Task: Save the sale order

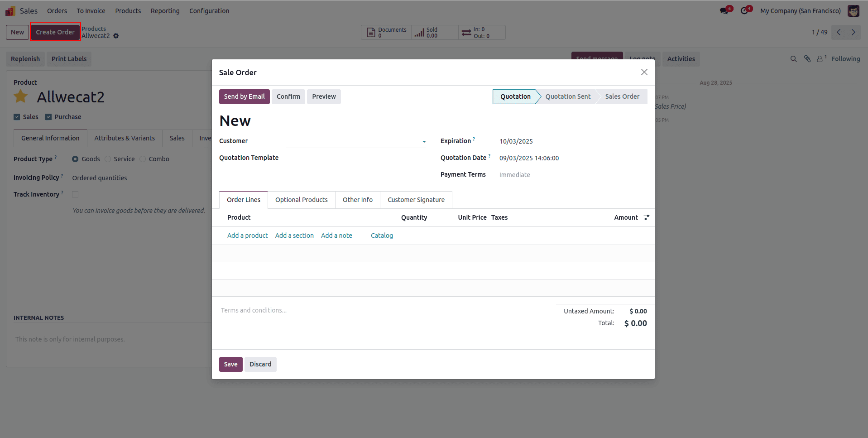Action: click(x=231, y=364)
